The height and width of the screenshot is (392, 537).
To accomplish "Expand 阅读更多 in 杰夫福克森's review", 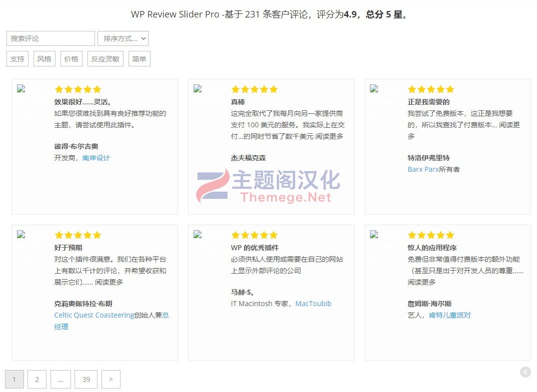I will coord(329,136).
